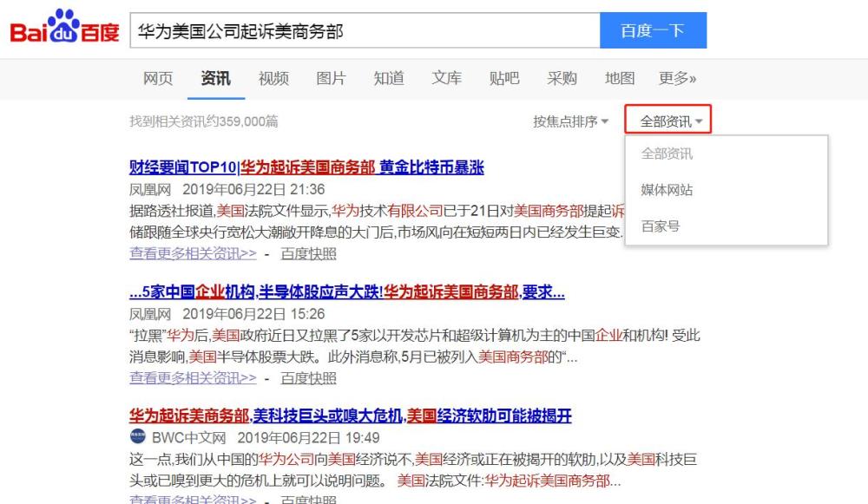This screenshot has width=868, height=504.
Task: Click the Baidu paw logo
Action: coord(65,26)
